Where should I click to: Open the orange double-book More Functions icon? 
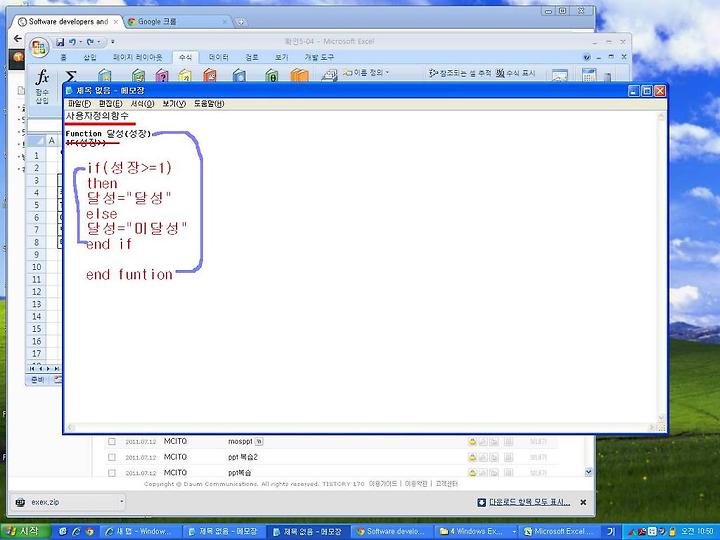pyautogui.click(x=299, y=76)
